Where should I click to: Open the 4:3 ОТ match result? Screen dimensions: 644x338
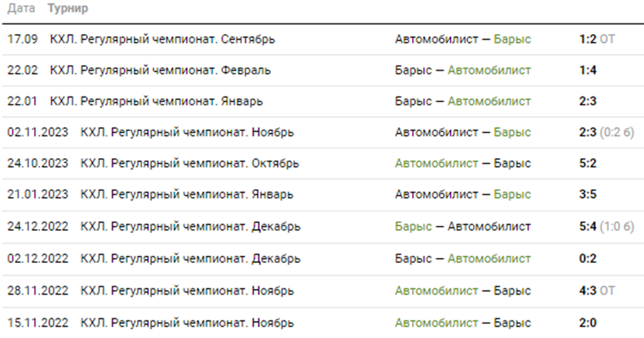tap(596, 291)
